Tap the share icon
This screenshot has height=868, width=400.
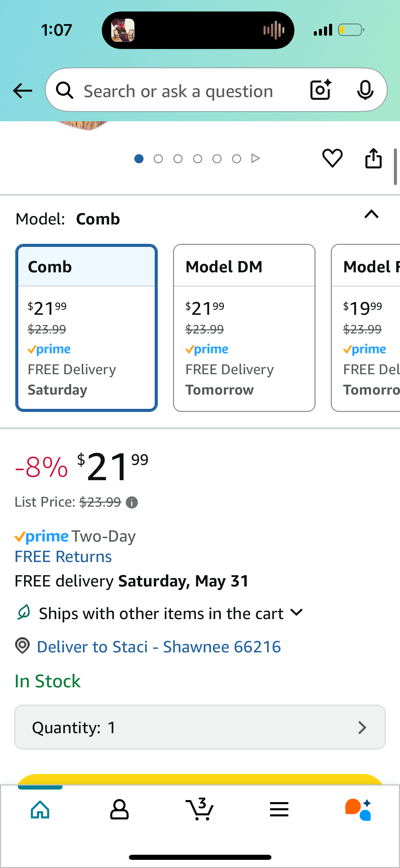(373, 158)
